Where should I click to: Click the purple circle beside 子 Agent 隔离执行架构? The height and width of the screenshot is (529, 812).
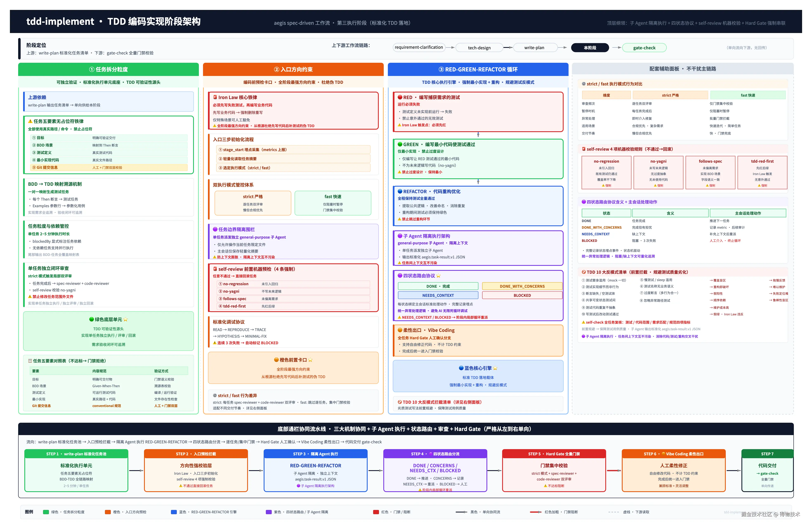(400, 236)
